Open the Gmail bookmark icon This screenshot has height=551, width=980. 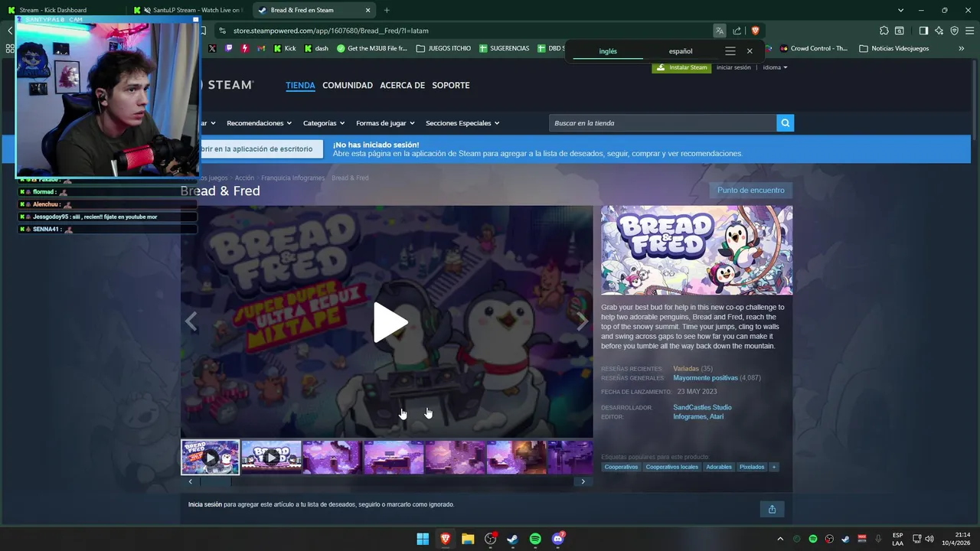coord(261,48)
